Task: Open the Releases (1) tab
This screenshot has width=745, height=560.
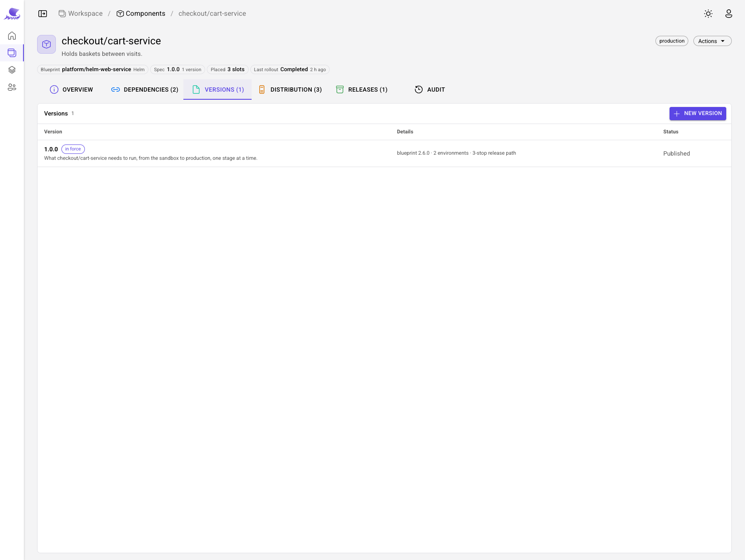Action: [x=362, y=89]
